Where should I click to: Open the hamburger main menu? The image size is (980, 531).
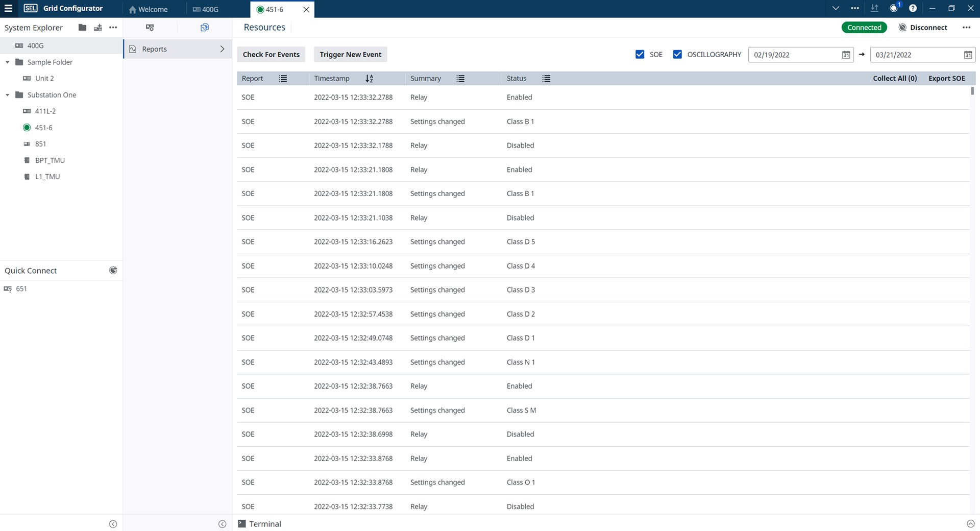tap(8, 8)
